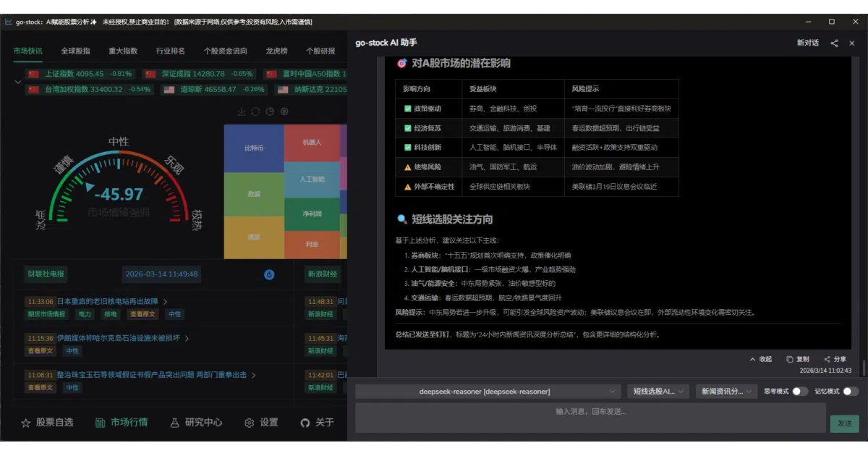Screen dimensions: 868x456
Task: Toggle 思考模式 switch
Action: (x=800, y=392)
